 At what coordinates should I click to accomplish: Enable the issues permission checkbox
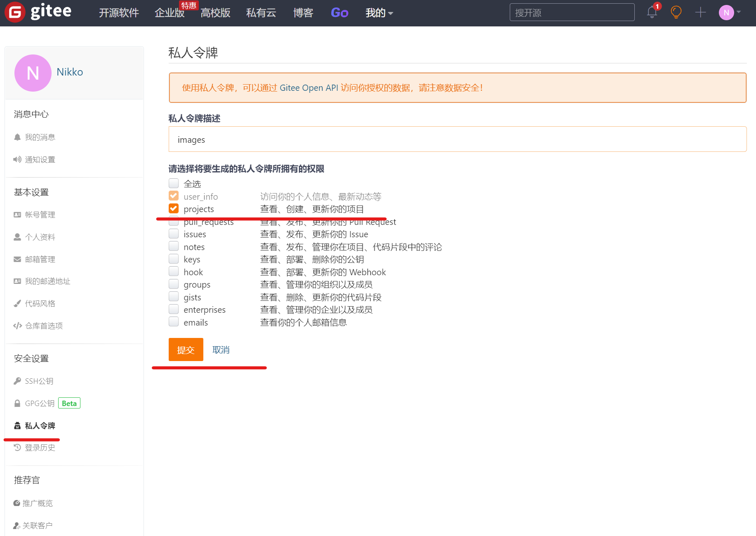174,233
